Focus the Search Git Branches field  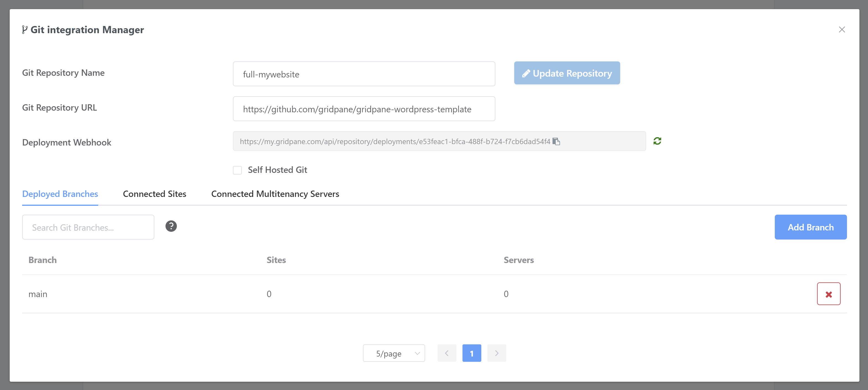click(x=88, y=228)
